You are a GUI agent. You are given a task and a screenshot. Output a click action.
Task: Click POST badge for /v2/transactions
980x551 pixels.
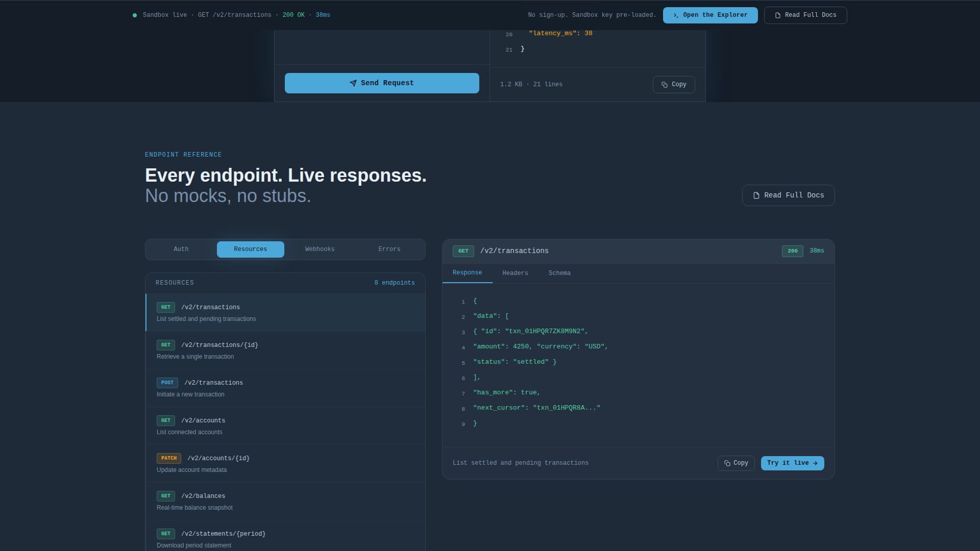click(x=167, y=383)
